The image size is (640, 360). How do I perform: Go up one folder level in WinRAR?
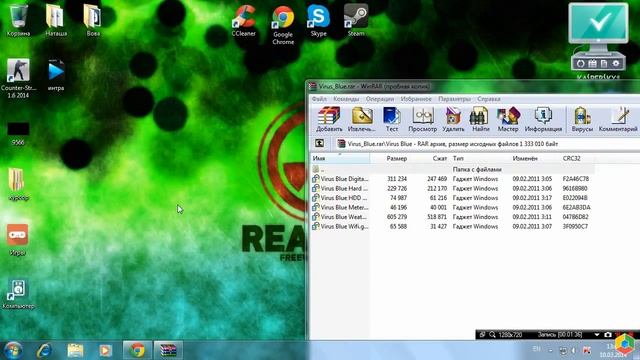click(319, 143)
